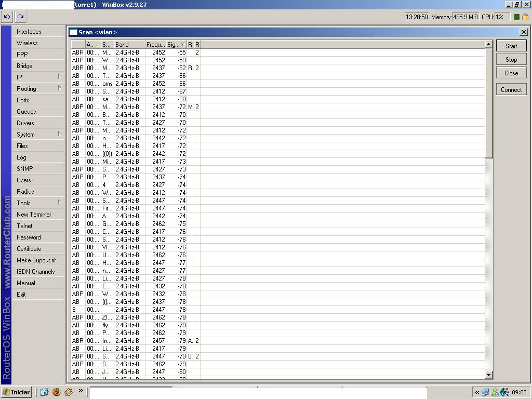Open the Wireless menu
532x399 pixels.
38,43
